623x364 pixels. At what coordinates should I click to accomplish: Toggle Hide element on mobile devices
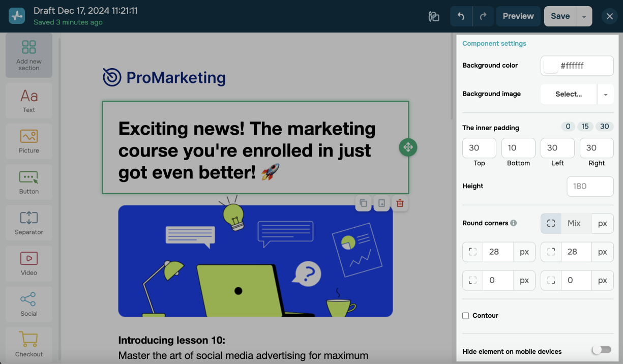pos(601,350)
